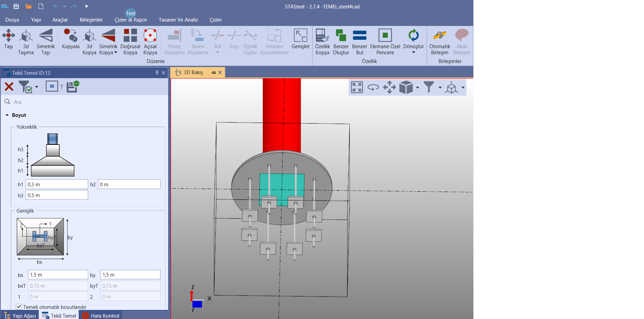Click the Yapı Ağacı tab button
The width and height of the screenshot is (644, 319).
point(20,316)
